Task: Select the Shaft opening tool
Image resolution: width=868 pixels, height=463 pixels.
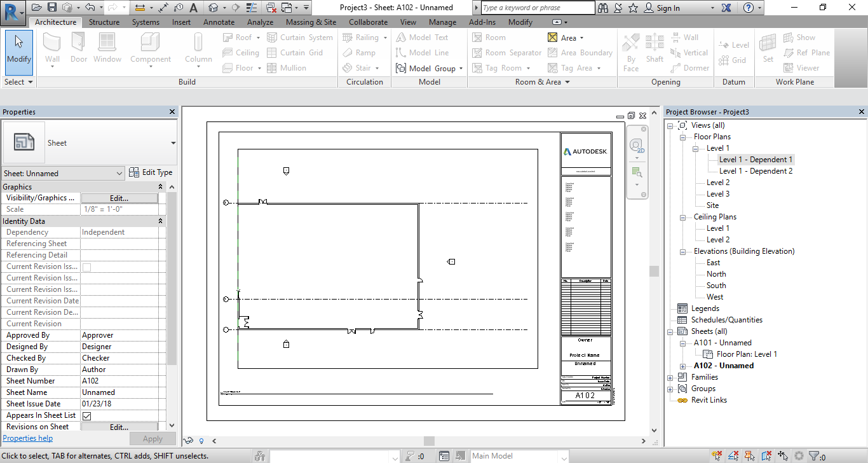Action: click(654, 48)
